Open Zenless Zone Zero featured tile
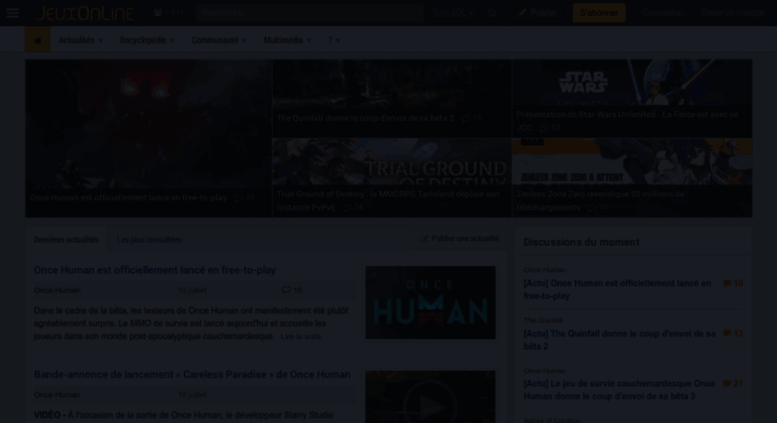This screenshot has height=423, width=777. [632, 178]
